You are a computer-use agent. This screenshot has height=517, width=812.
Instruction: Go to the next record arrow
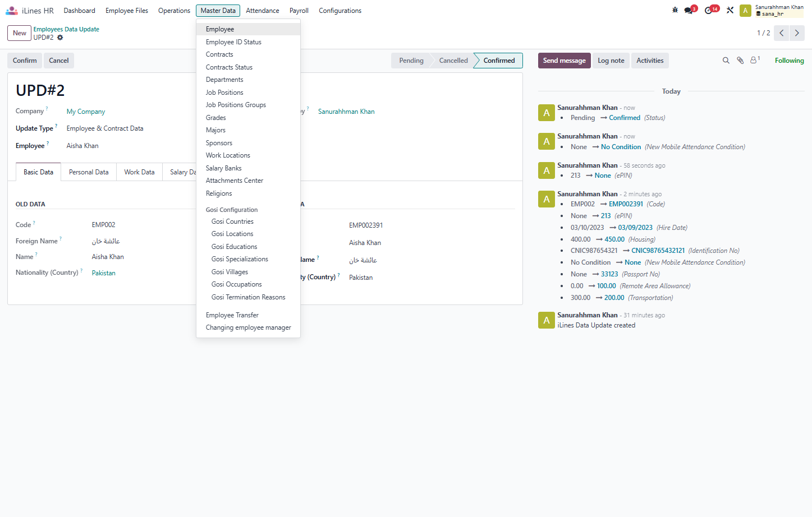[797, 33]
